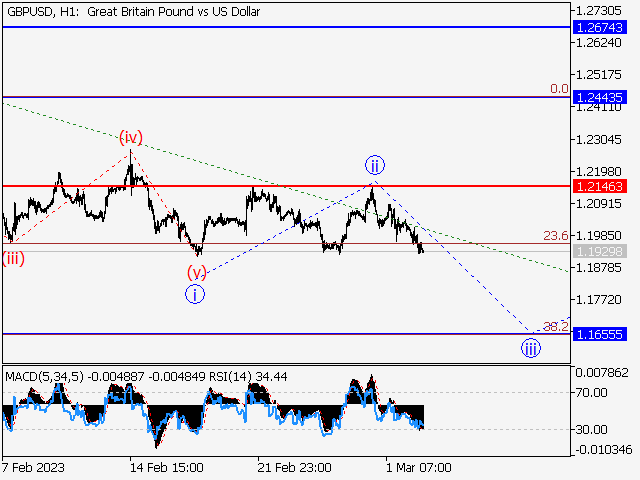Click the 14 Feb 15:00 time label
Image resolution: width=640 pixels, height=480 pixels.
167,467
